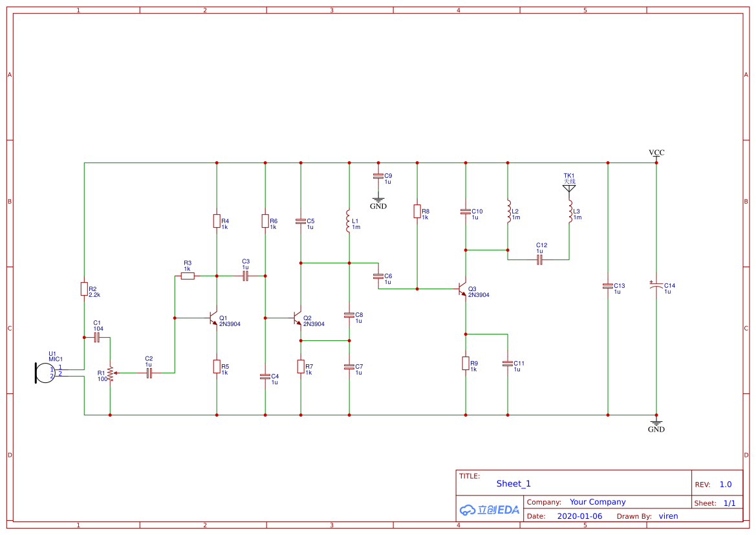Select the C9 1u capacitor
Screen dimensions: 756x535
click(x=378, y=176)
